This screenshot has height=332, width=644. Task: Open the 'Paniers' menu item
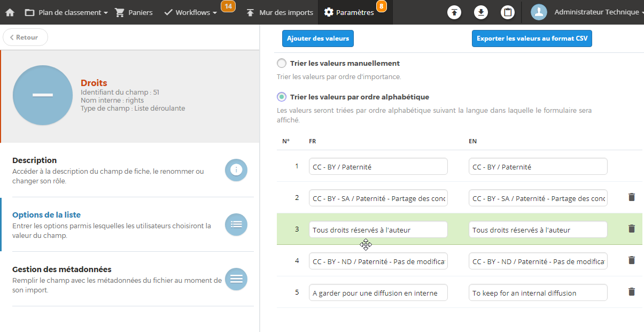coord(134,12)
